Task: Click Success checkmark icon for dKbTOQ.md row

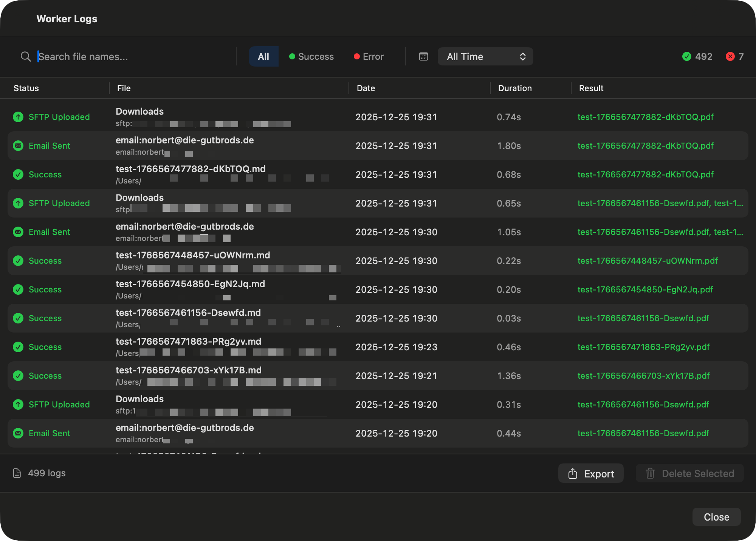Action: (18, 174)
